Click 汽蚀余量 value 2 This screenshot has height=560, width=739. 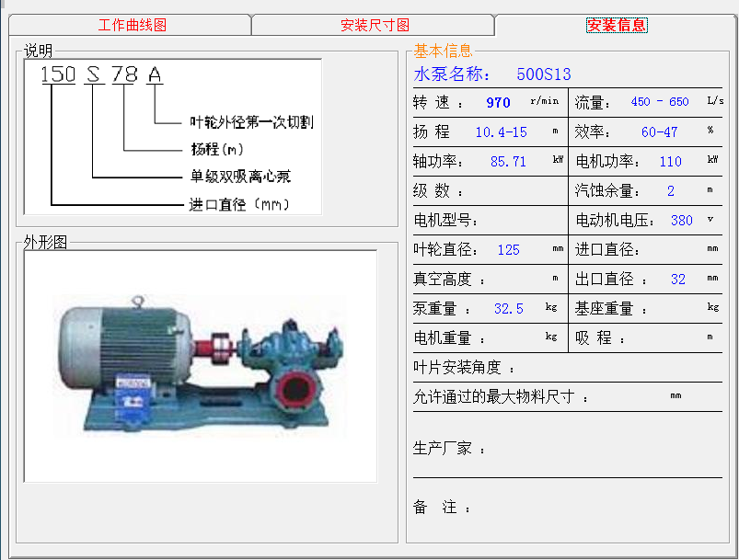[671, 190]
